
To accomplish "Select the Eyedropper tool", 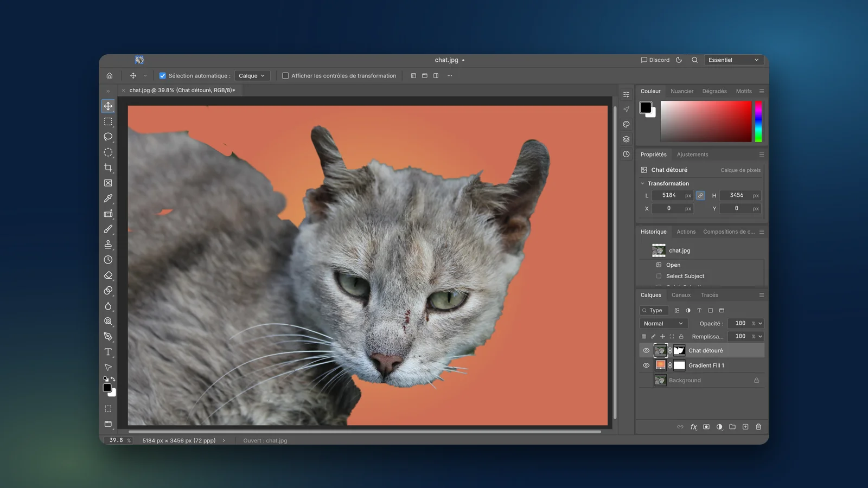I will [108, 198].
